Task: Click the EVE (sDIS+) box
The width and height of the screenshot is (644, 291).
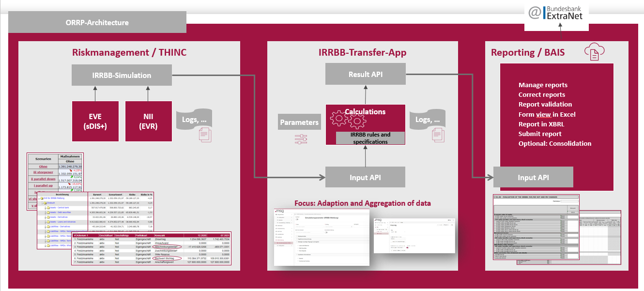Action: pyautogui.click(x=95, y=121)
